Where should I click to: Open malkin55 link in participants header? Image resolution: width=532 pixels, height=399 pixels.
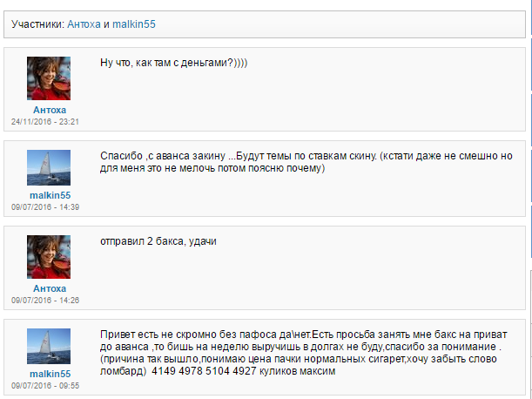[x=134, y=24]
